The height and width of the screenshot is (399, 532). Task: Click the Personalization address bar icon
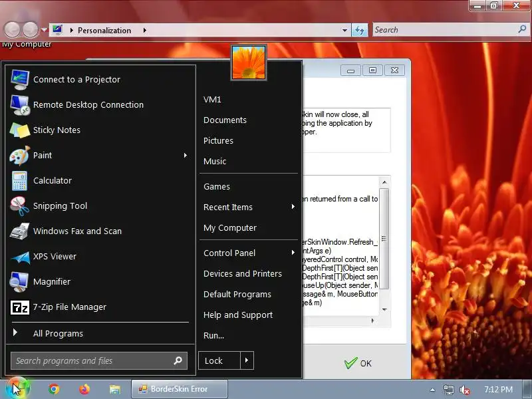(57, 30)
